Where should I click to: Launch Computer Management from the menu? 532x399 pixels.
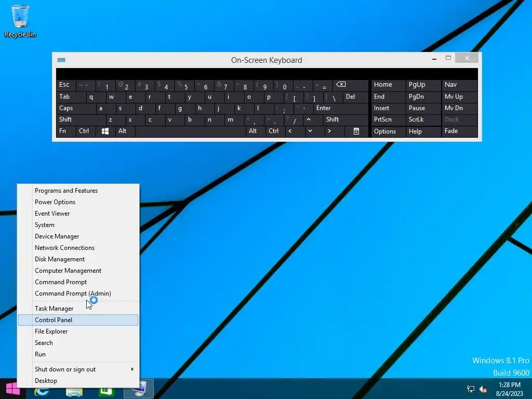78,271
